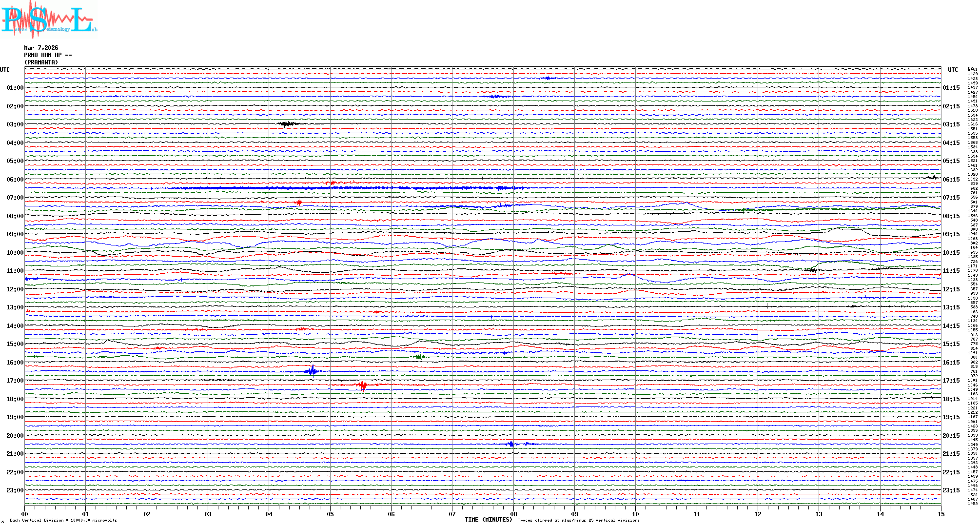Click the green burst near minute 06 below 15:00
The width and height of the screenshot is (980, 527).
tap(420, 357)
